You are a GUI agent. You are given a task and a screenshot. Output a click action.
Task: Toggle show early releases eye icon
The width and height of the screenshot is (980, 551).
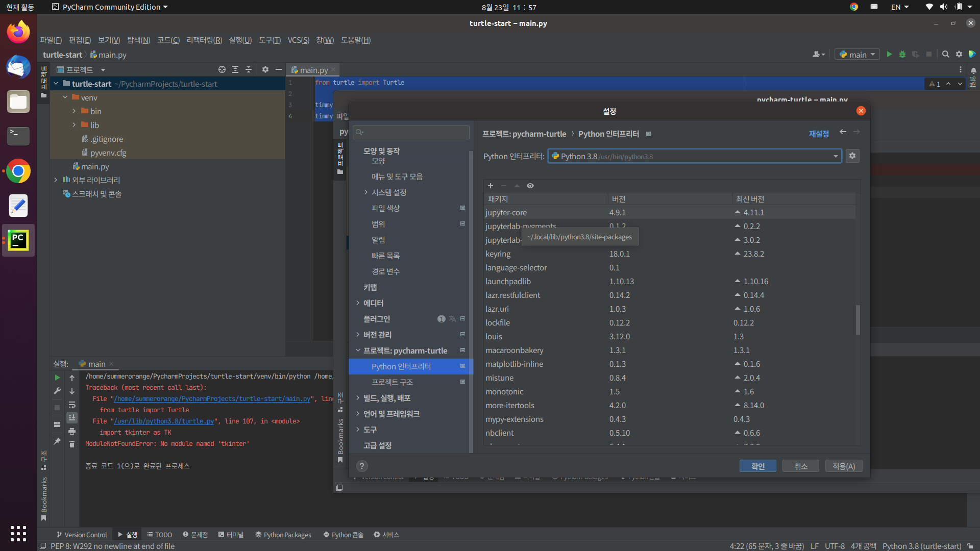530,186
